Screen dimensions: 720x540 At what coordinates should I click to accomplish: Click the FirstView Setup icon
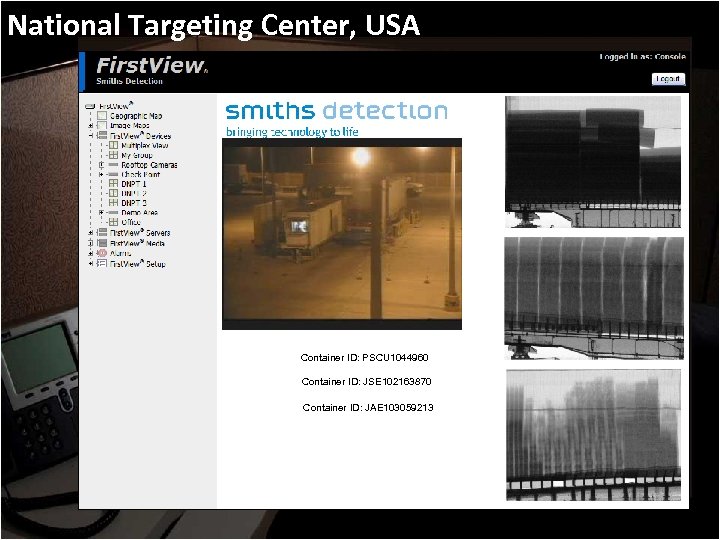[x=102, y=264]
